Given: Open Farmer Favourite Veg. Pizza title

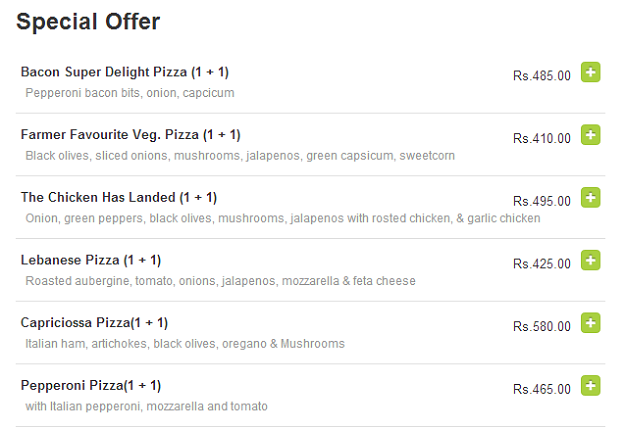Looking at the screenshot, I should (131, 135).
